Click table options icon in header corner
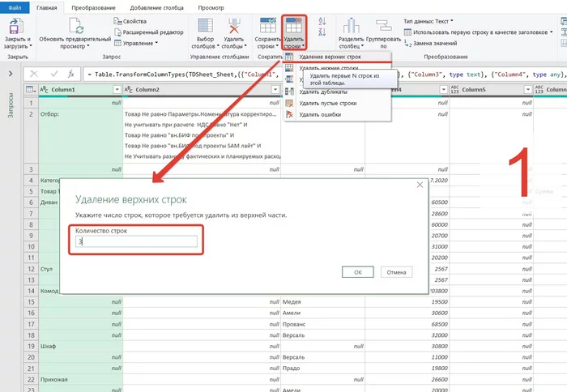Image resolution: width=567 pixels, height=392 pixels. pyautogui.click(x=31, y=89)
